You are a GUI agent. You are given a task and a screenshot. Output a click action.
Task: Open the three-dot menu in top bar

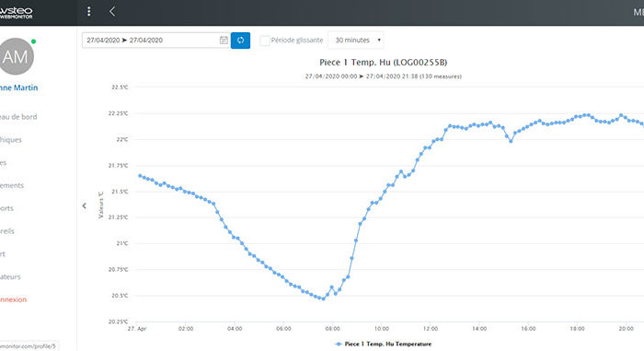coord(88,12)
